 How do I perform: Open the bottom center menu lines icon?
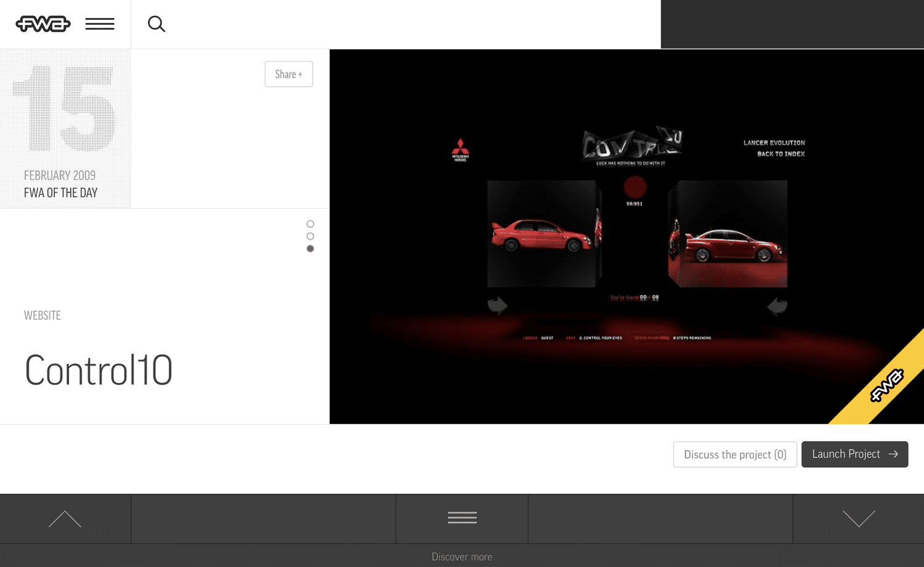[462, 518]
